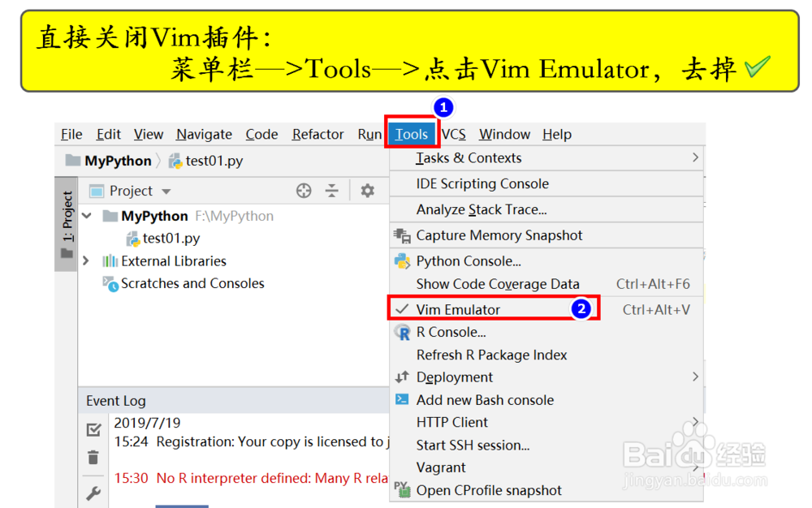Click the Event Log mark-as-read check icon
Viewport: 812px width, 508px height.
pos(93,429)
